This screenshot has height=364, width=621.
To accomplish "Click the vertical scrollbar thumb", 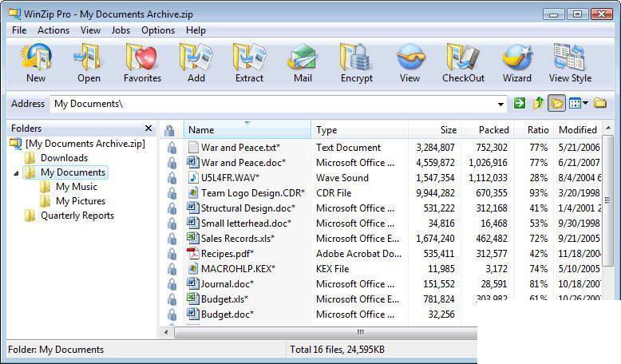I will (608, 200).
